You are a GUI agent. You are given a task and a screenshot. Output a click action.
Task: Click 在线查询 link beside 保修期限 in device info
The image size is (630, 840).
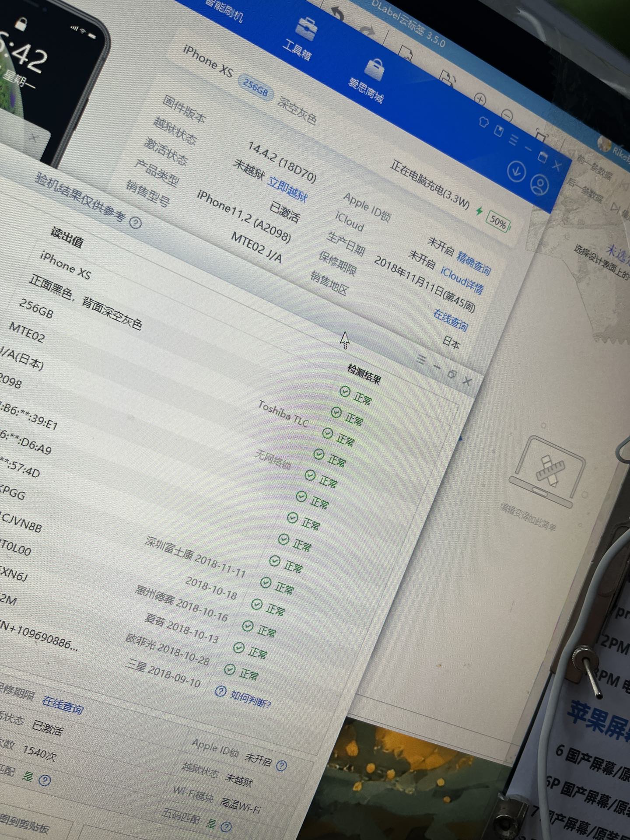[450, 319]
